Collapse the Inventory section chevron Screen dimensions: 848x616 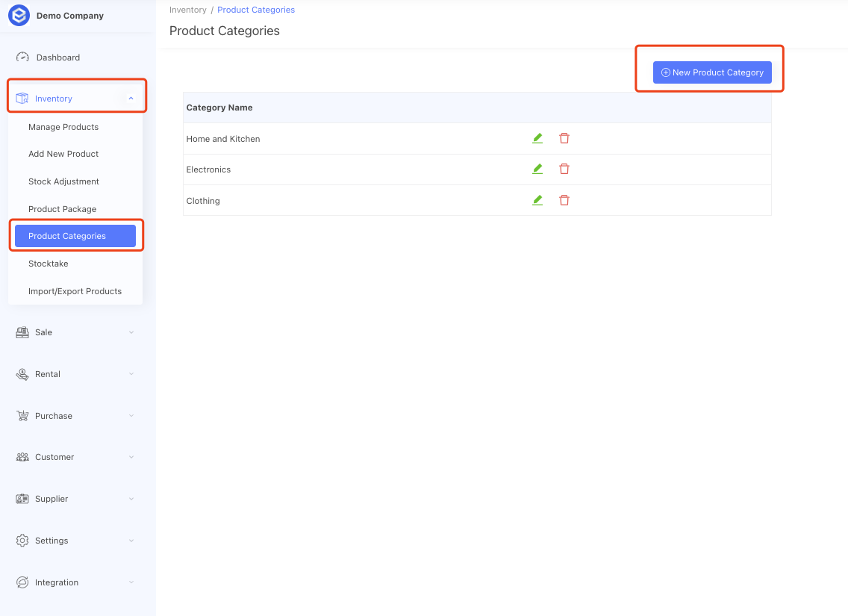point(131,97)
